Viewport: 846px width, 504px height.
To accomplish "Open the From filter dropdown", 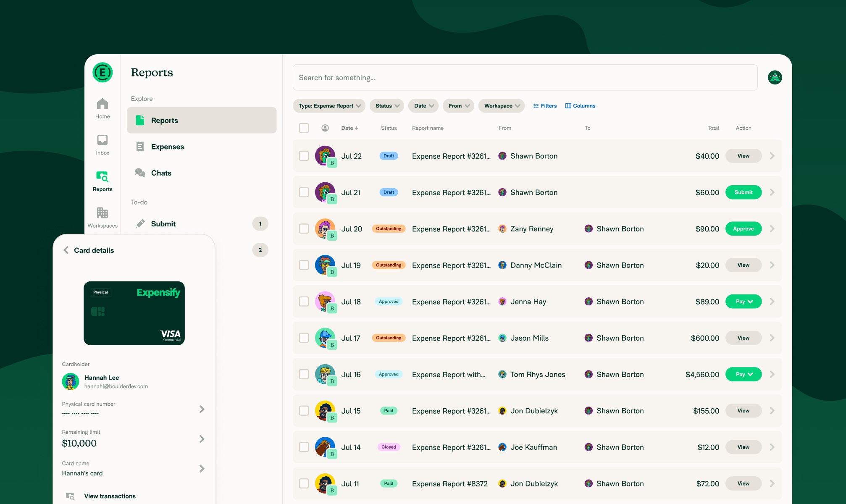I will point(458,106).
